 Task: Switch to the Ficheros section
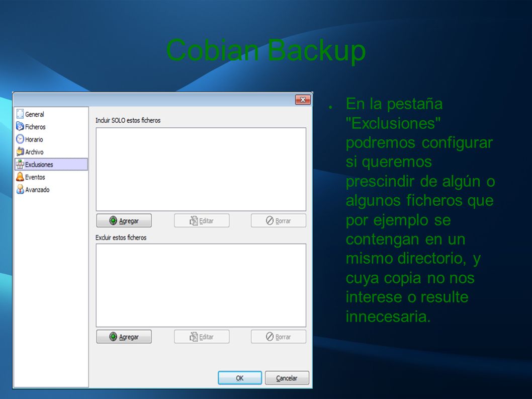pyautogui.click(x=51, y=127)
